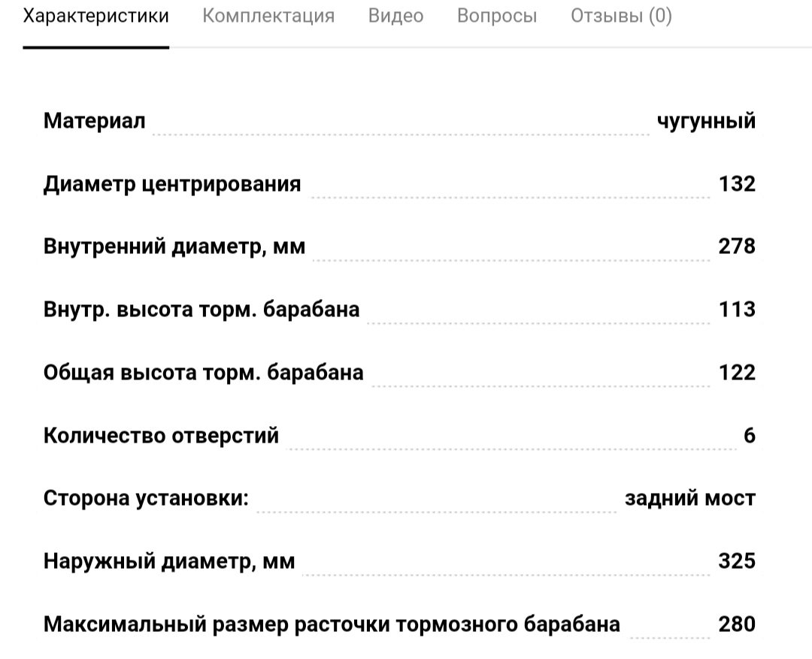Open the Характеристики tab
This screenshot has height=659, width=812.
coord(95,17)
